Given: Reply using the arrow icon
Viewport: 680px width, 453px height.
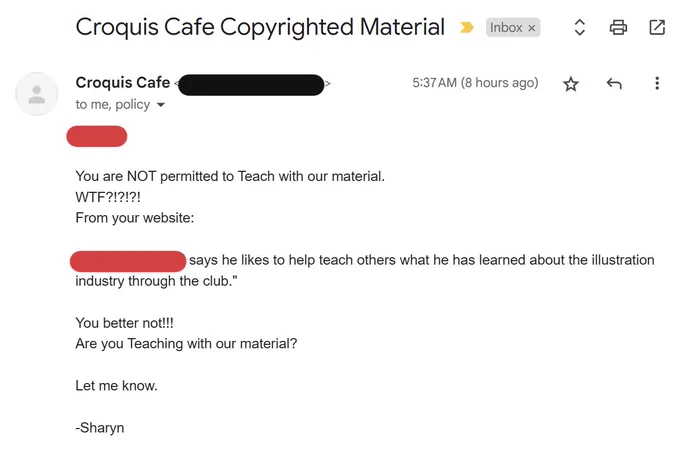Looking at the screenshot, I should click(614, 83).
